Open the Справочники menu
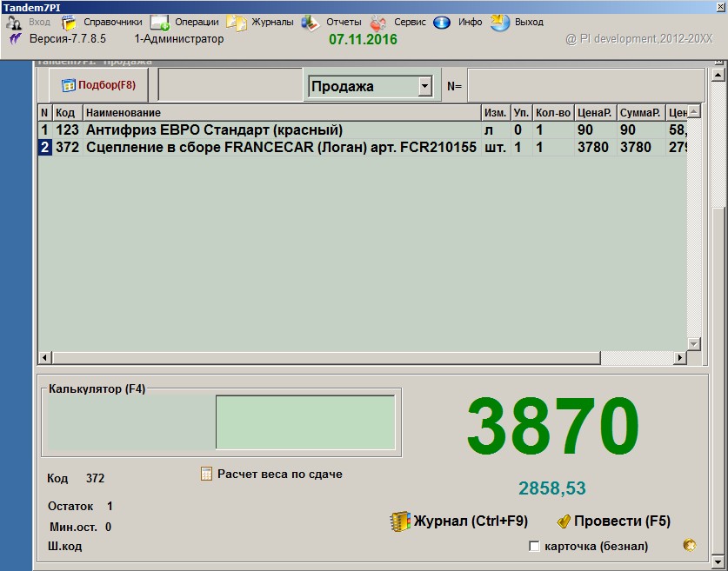728x571 pixels. 113,22
